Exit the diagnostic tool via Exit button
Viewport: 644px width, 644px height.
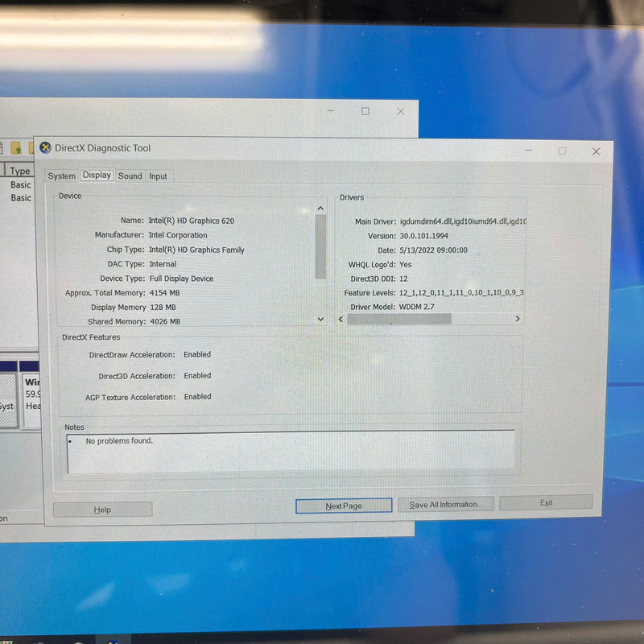point(546,503)
